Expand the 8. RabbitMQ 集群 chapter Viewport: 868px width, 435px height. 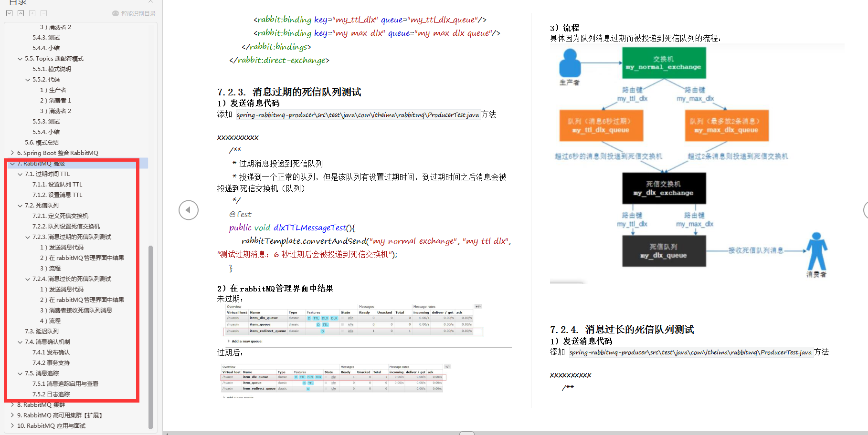12,404
